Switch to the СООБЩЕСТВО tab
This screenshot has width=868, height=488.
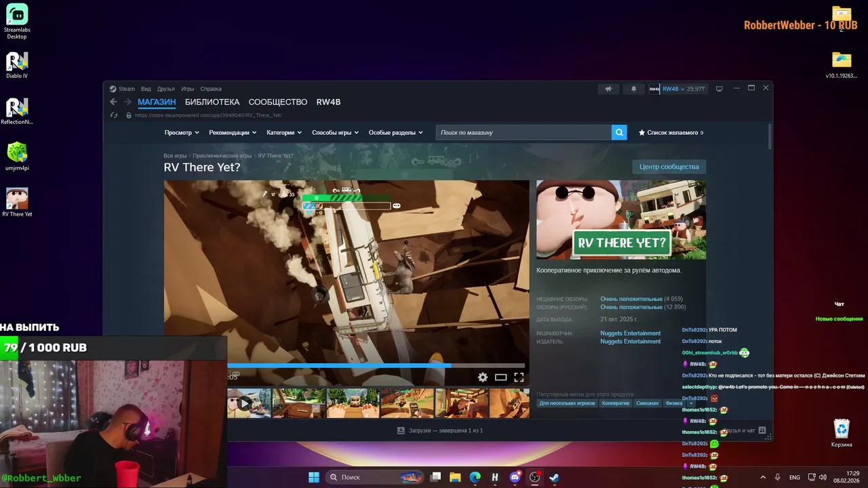pyautogui.click(x=278, y=102)
